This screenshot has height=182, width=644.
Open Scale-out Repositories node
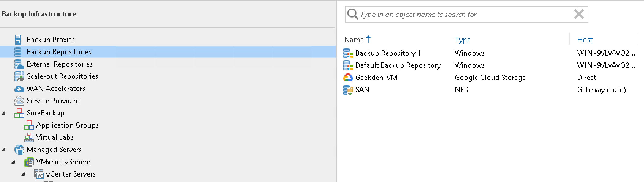(x=62, y=76)
